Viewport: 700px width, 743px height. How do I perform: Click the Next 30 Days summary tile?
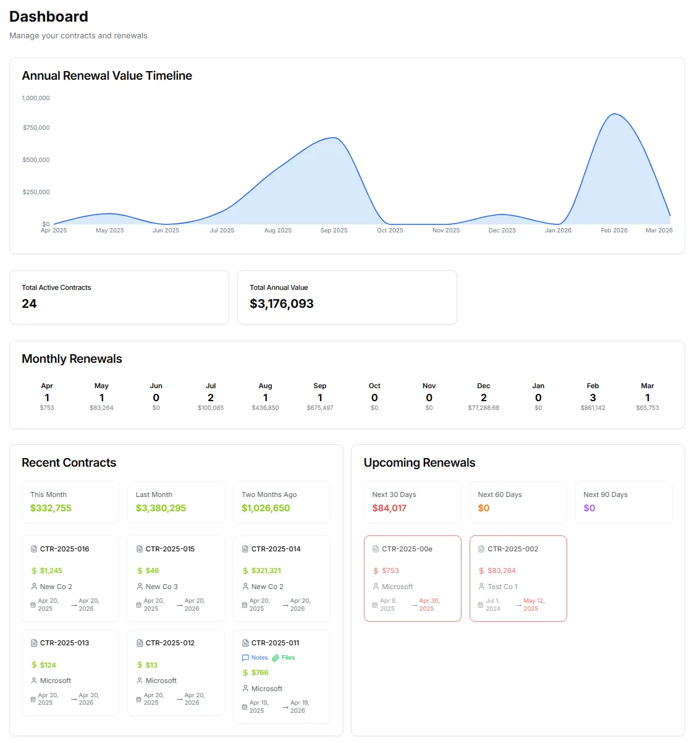413,502
